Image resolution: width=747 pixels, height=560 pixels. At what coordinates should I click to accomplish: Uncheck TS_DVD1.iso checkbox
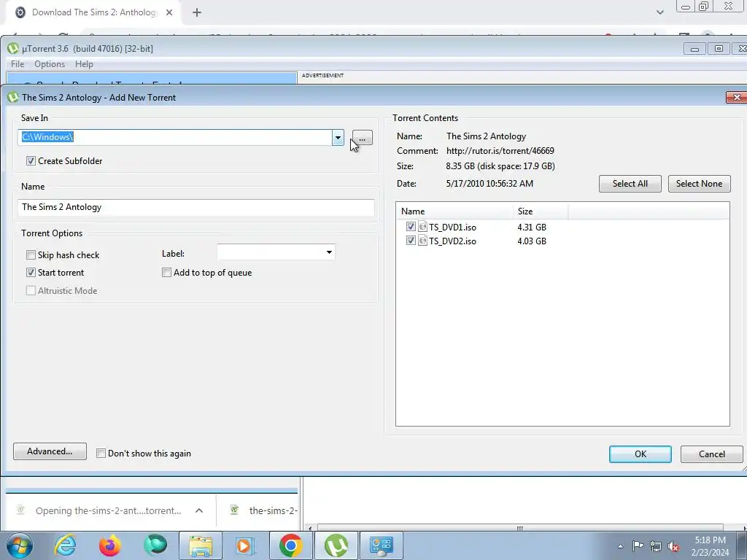pyautogui.click(x=411, y=227)
